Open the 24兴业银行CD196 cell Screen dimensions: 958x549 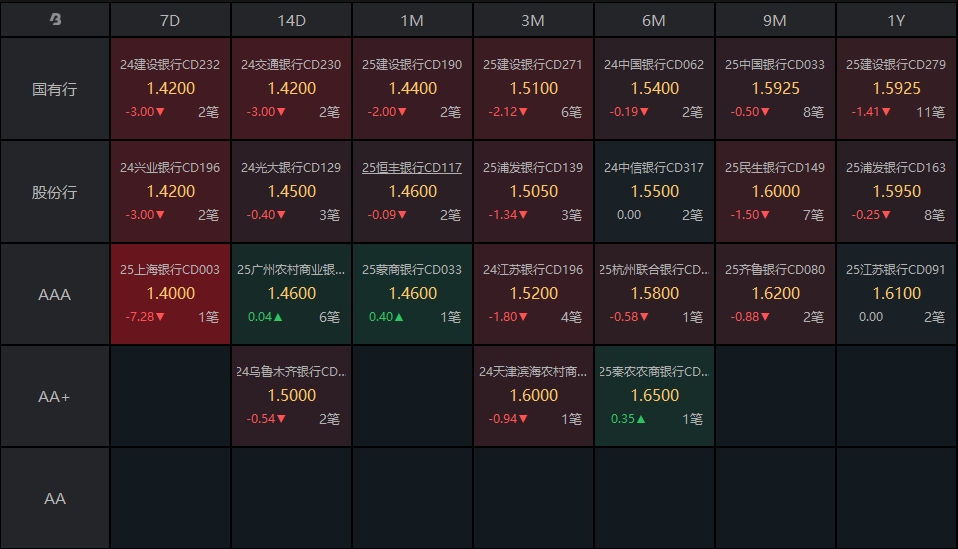click(x=170, y=192)
